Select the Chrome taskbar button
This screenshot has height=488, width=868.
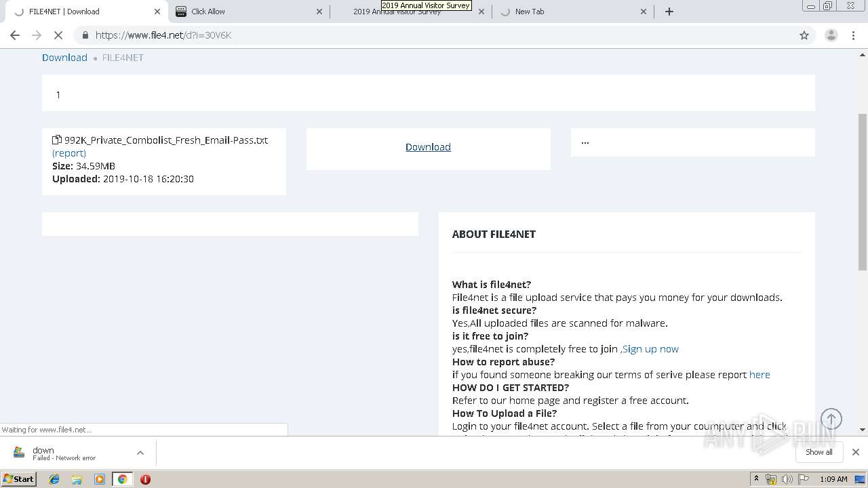[122, 479]
